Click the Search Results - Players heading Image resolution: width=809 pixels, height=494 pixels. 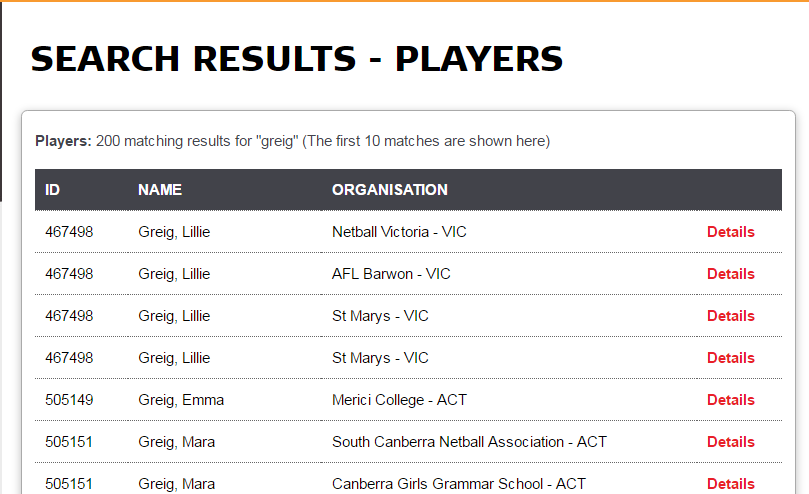click(x=297, y=58)
